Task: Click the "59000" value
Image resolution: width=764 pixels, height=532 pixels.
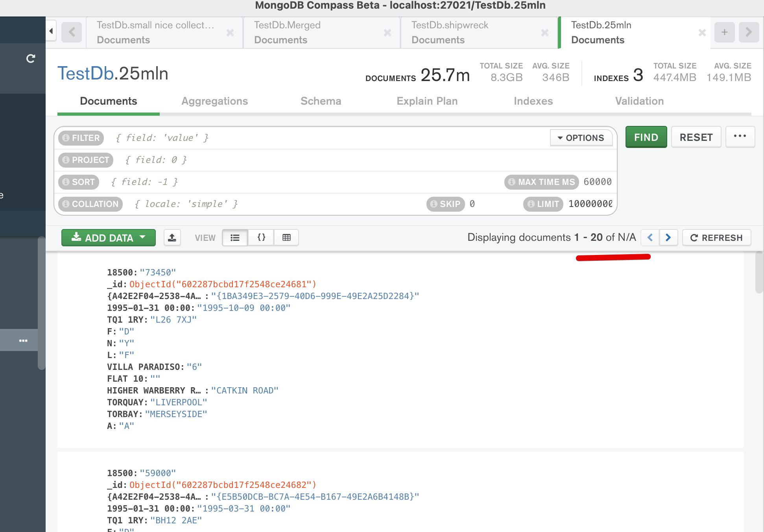Action: (x=158, y=473)
